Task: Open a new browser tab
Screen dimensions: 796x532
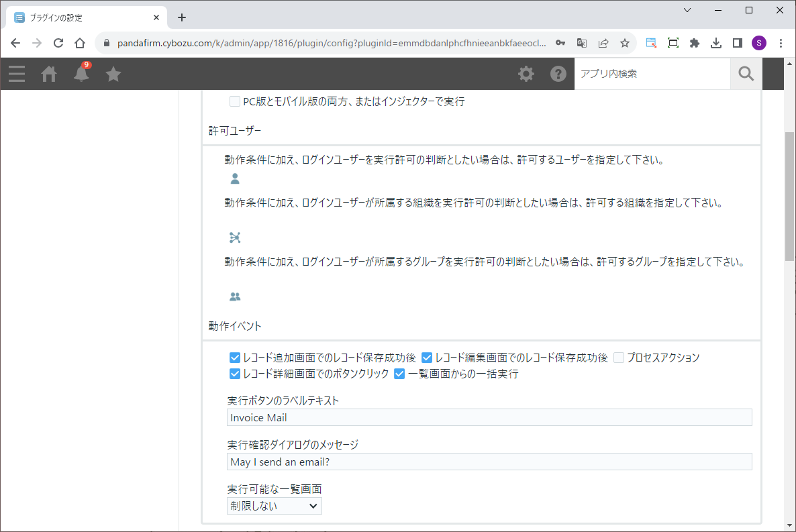Action: click(x=182, y=17)
